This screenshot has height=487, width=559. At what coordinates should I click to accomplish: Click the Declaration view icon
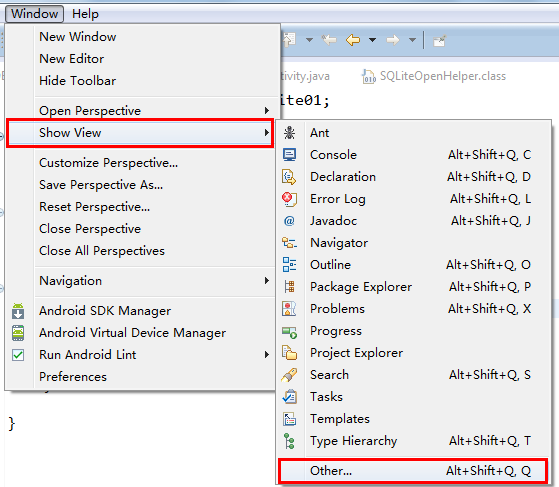coord(289,177)
